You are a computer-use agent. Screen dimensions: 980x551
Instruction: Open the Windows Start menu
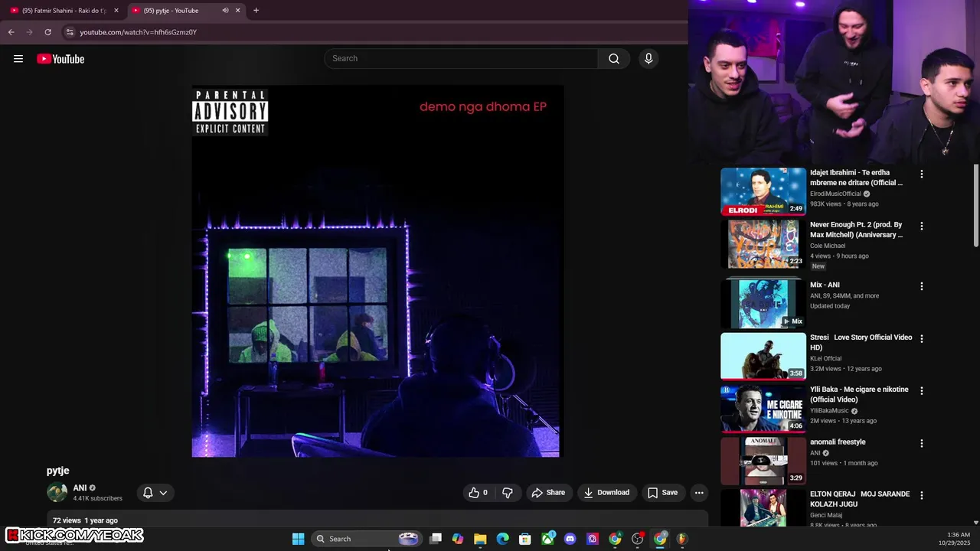[x=299, y=539]
